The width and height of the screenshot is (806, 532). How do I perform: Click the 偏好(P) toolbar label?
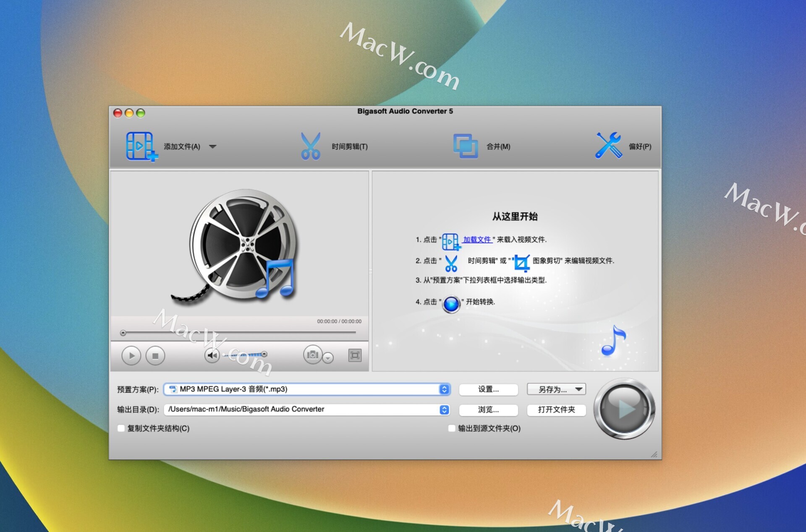(x=640, y=146)
